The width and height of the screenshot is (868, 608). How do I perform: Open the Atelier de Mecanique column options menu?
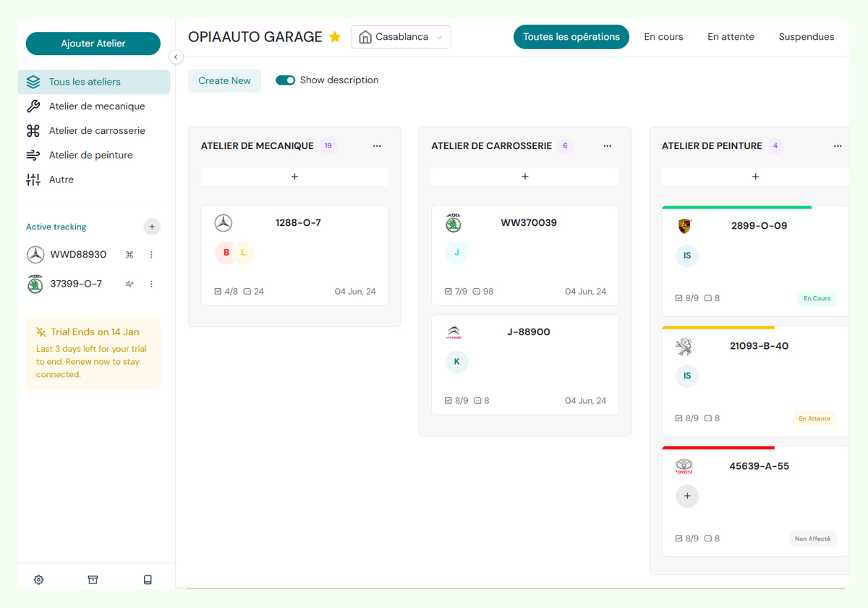(x=377, y=146)
